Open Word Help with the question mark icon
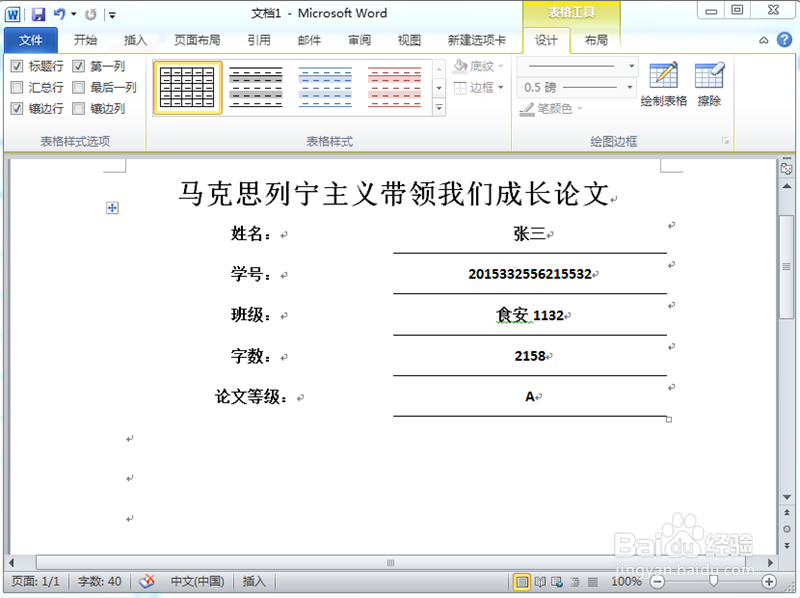The height and width of the screenshot is (598, 800). 786,40
